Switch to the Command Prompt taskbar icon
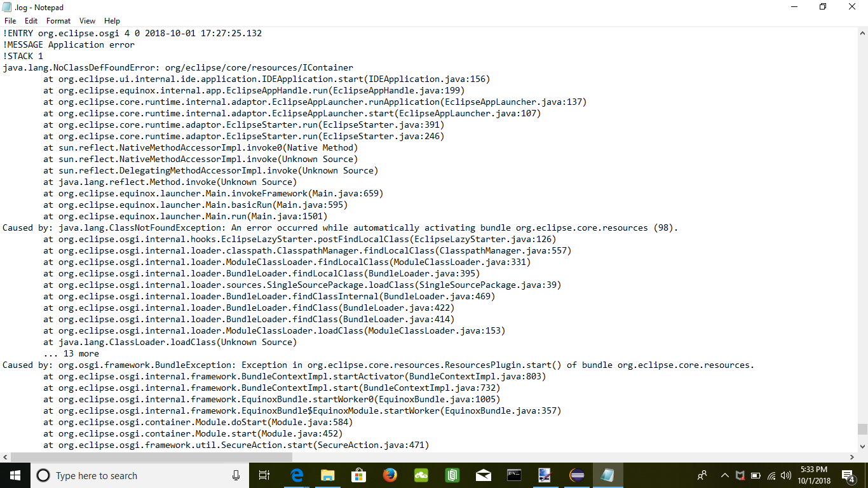This screenshot has height=488, width=868. coord(515,475)
